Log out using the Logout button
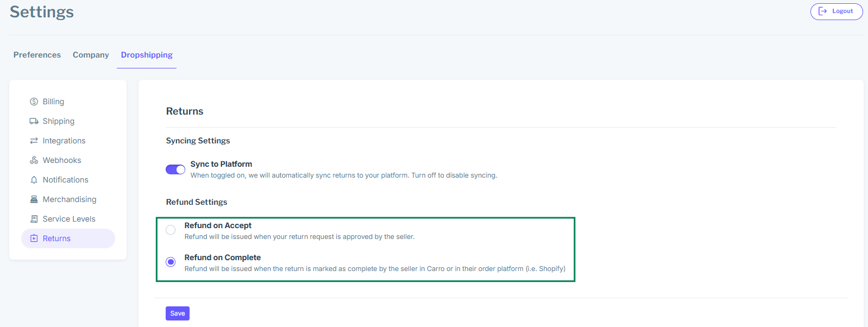 [x=836, y=11]
